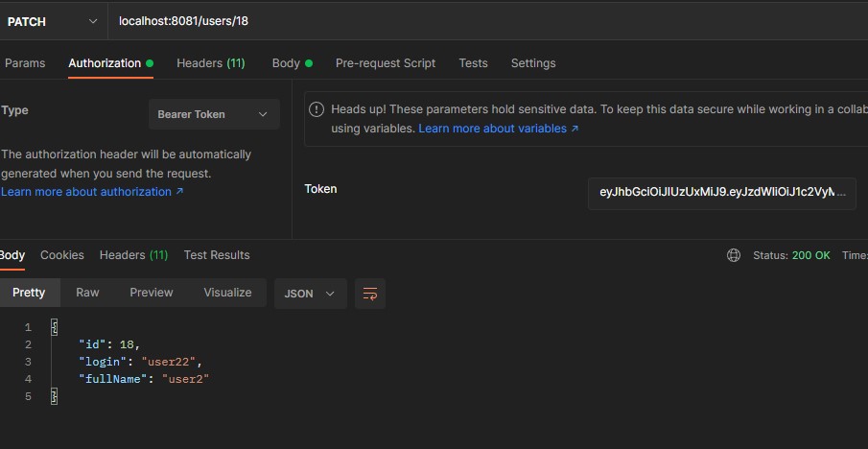This screenshot has width=868, height=449.
Task: Click the network globe icon
Action: pos(734,255)
